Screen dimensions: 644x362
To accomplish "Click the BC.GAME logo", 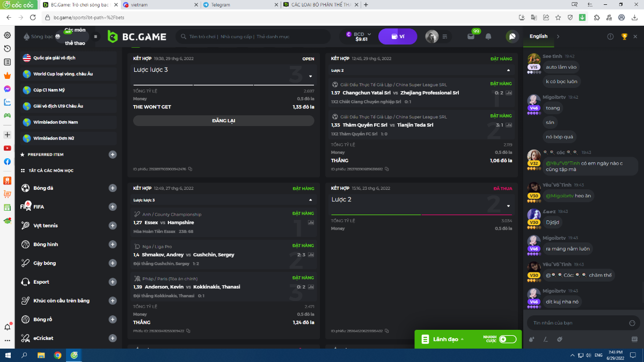I will pyautogui.click(x=137, y=37).
